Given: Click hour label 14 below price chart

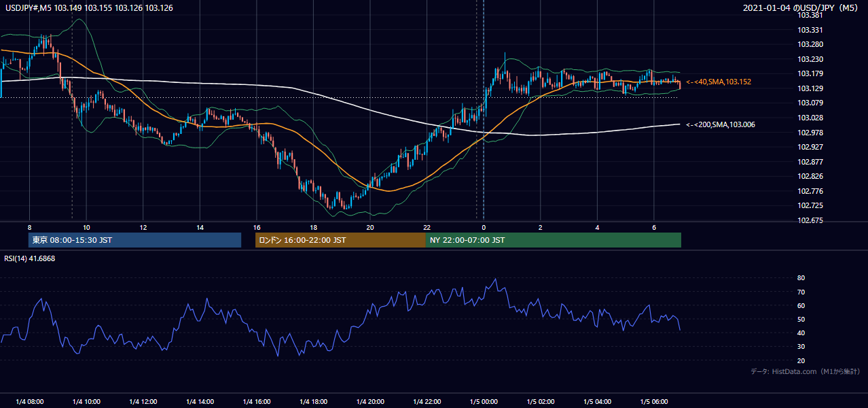Looking at the screenshot, I should click(200, 227).
